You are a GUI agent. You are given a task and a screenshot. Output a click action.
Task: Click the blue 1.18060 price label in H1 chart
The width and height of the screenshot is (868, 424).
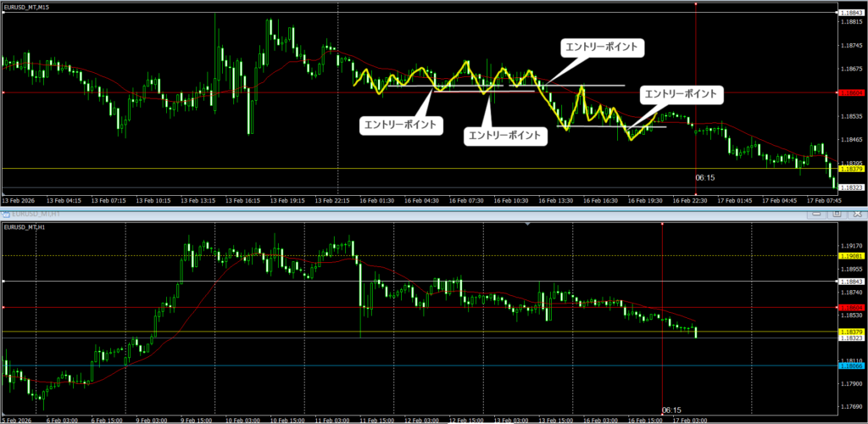[852, 365]
